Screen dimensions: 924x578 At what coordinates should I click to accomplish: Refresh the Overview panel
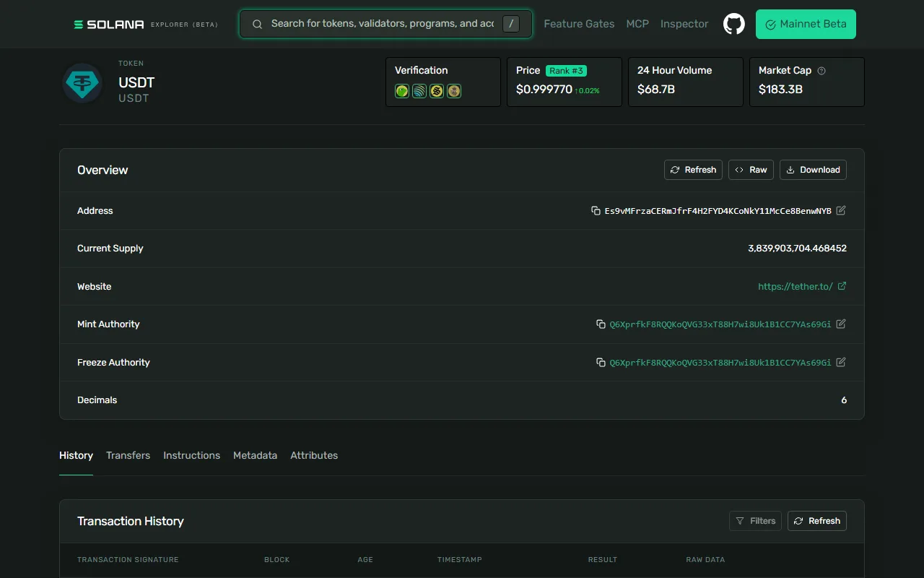click(693, 170)
